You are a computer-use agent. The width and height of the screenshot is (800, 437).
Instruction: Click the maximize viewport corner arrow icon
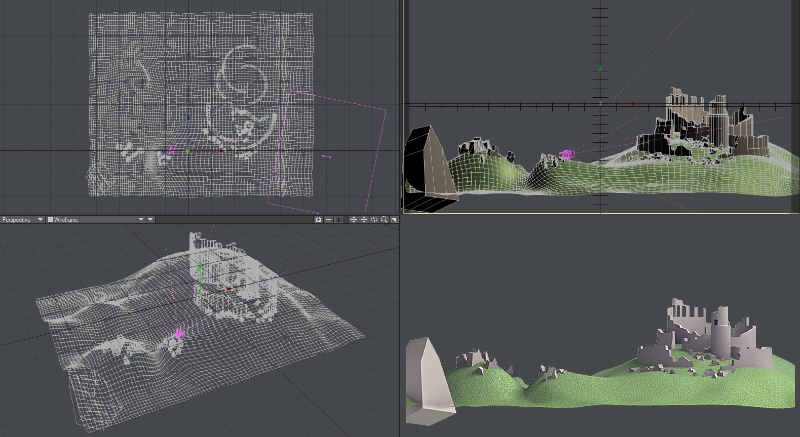(394, 219)
